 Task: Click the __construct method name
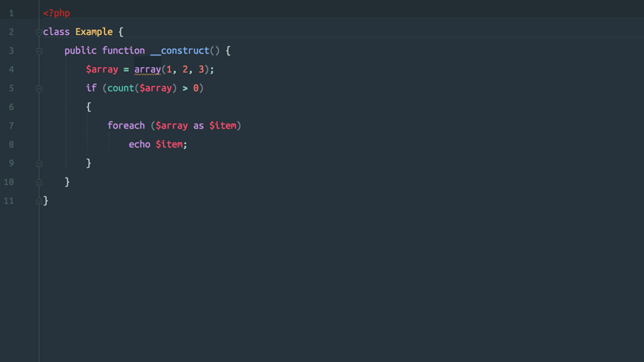click(x=180, y=50)
